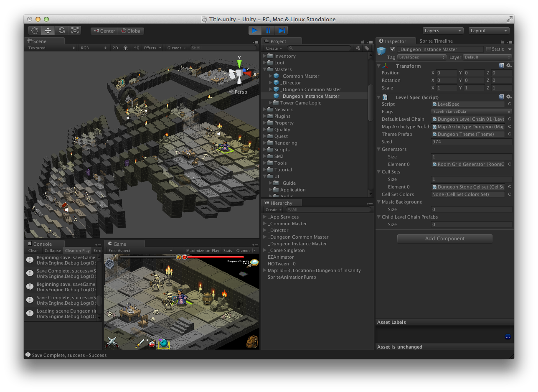Viewport: 538px width, 392px height.
Task: Click Maximize on Play button
Action: 203,251
